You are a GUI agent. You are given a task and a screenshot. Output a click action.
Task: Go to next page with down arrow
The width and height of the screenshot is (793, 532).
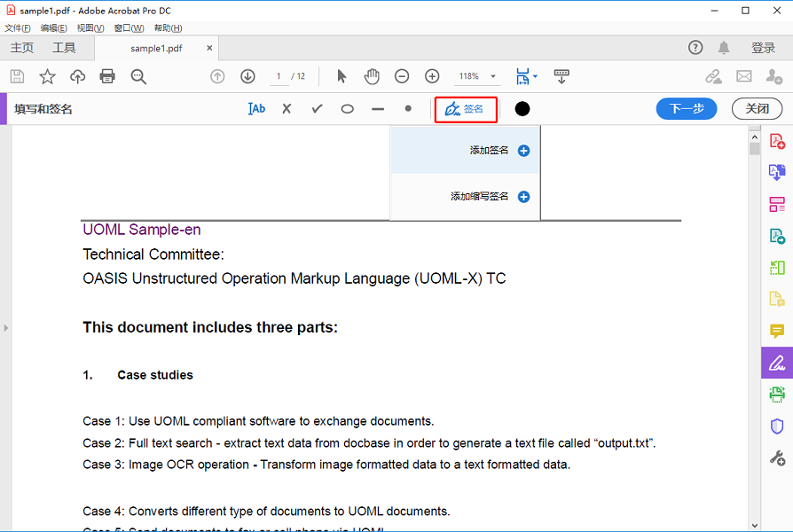pos(247,76)
